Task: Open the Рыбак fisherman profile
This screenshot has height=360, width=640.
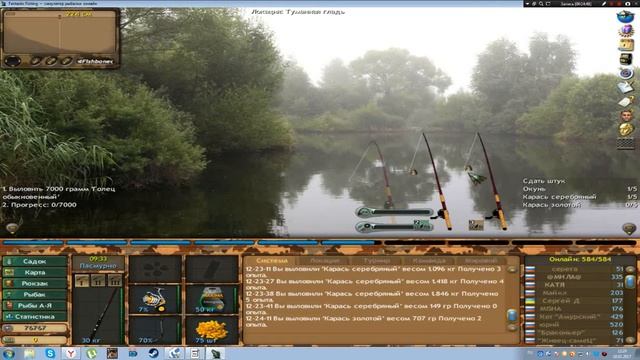Action: click(x=35, y=294)
